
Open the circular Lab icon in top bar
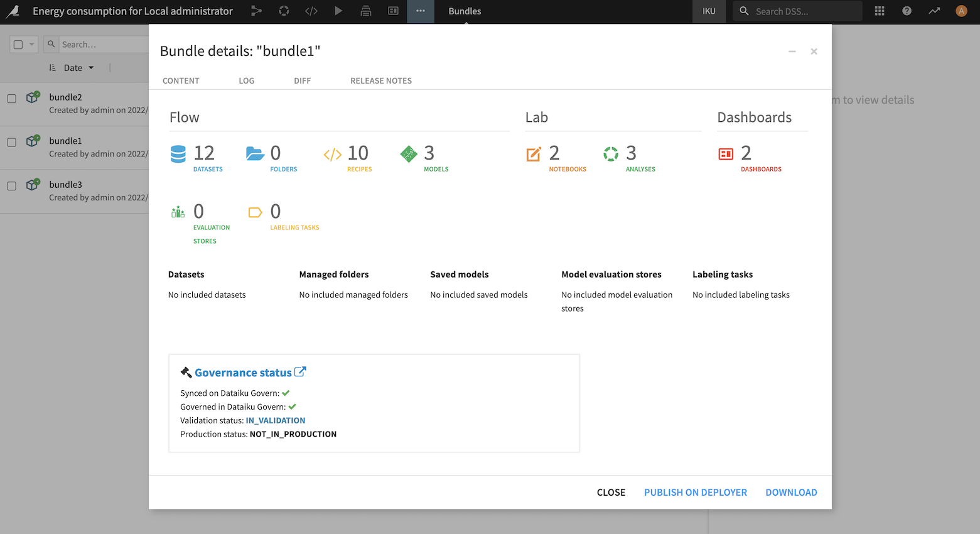[x=284, y=11]
